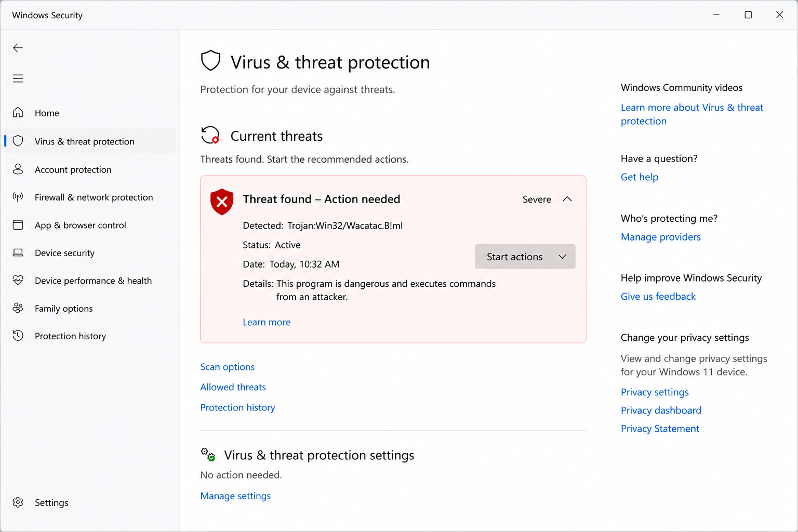This screenshot has width=798, height=532.
Task: Click the Current threats refresh icon
Action: coord(210,135)
